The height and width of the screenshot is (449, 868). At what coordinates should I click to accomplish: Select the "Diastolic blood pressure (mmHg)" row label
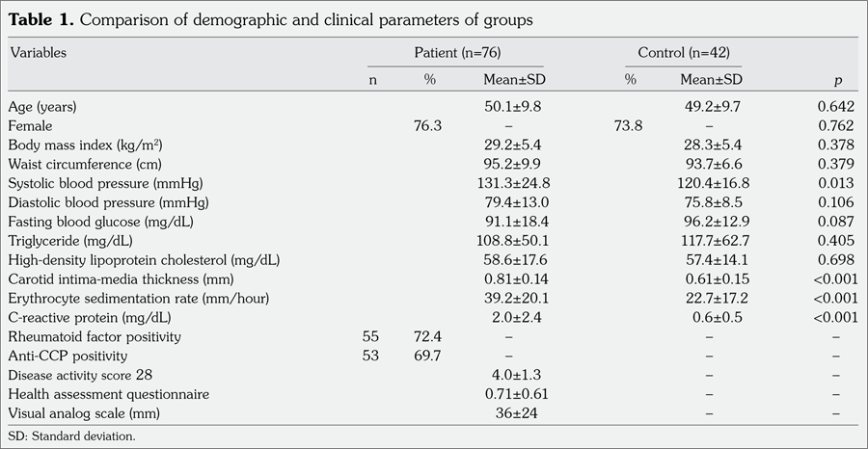108,202
